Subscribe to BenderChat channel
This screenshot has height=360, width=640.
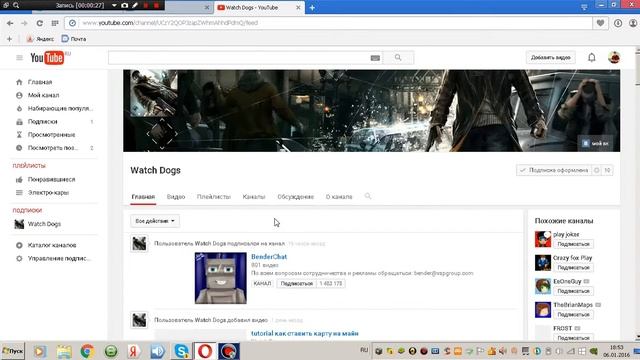(297, 284)
